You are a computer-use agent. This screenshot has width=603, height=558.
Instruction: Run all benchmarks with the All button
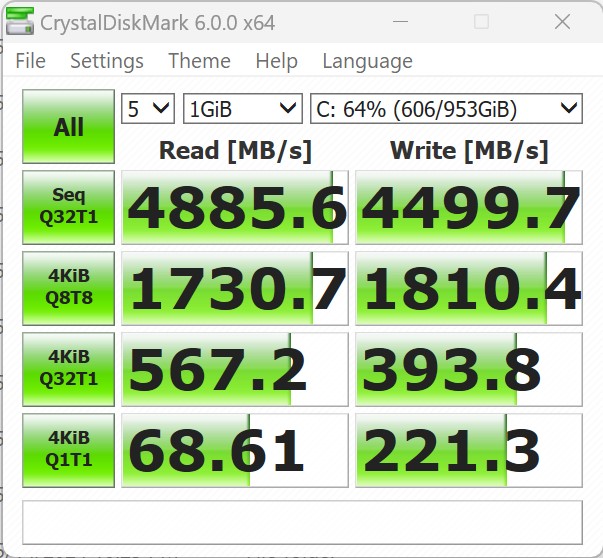click(x=68, y=127)
